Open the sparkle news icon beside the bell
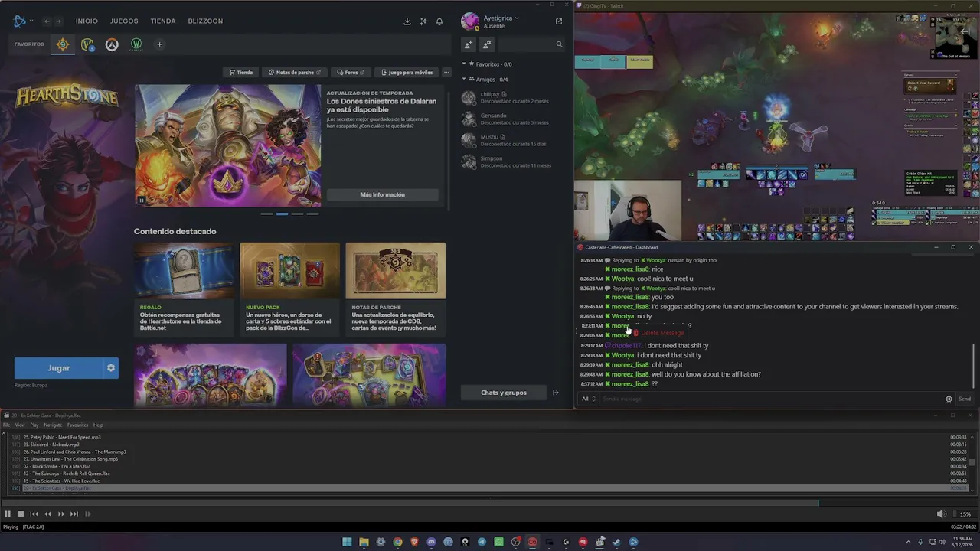Image resolution: width=980 pixels, height=551 pixels. 423,21
